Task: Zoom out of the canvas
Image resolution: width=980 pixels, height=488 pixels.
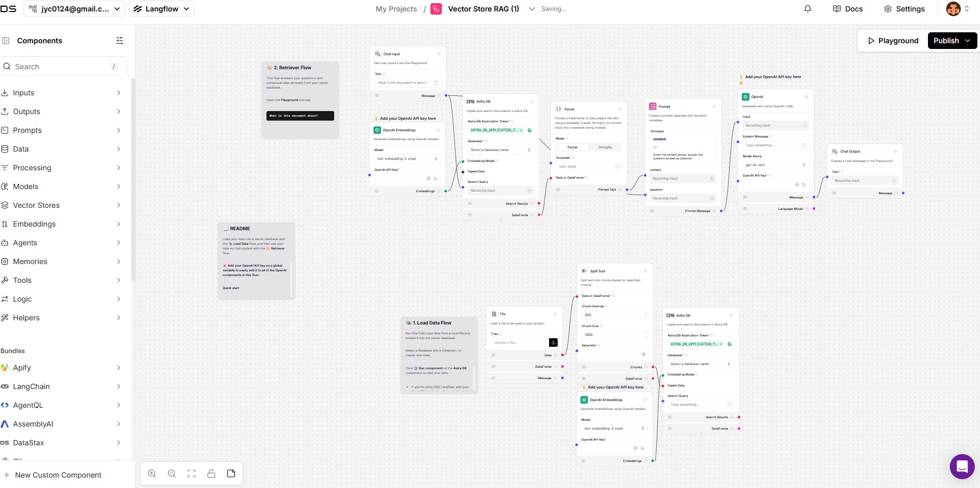Action: pyautogui.click(x=172, y=473)
